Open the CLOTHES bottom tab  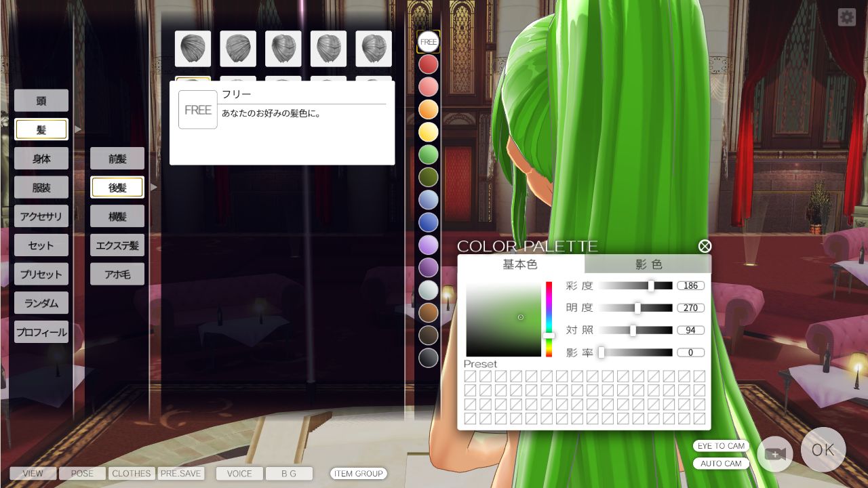132,474
